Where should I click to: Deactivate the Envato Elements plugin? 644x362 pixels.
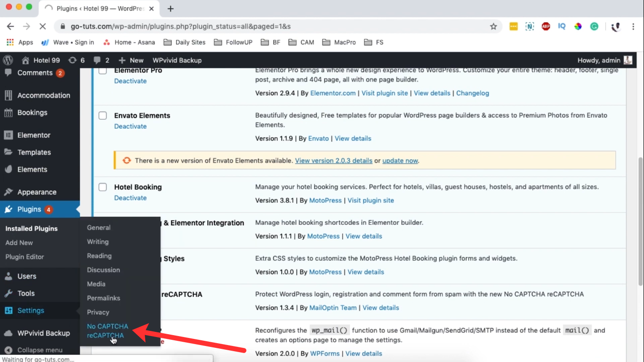[130, 126]
